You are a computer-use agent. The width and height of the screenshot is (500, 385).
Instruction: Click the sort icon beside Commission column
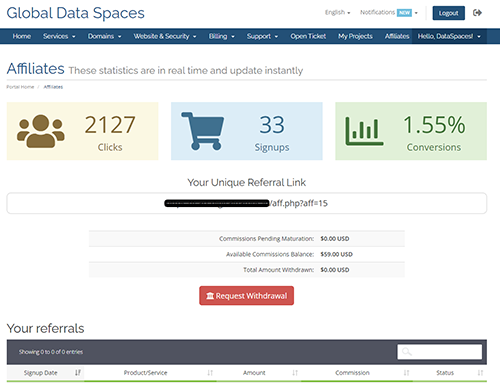click(406, 373)
